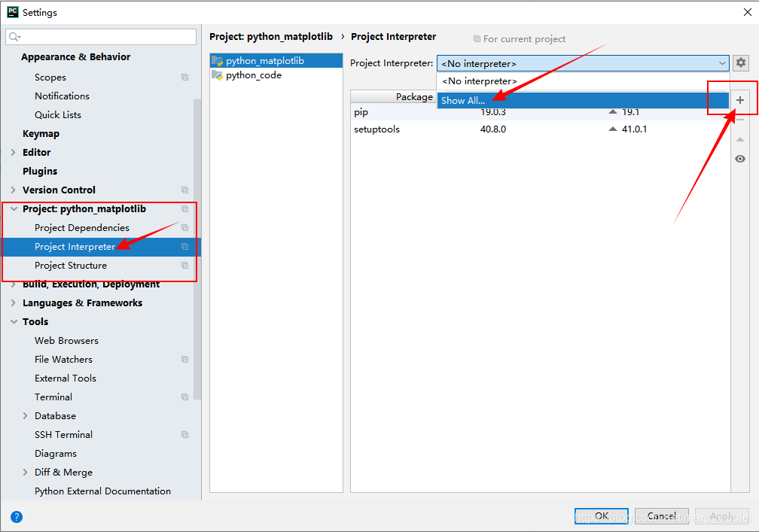The image size is (759, 532).
Task: Select the setuptools package row
Action: (540, 129)
